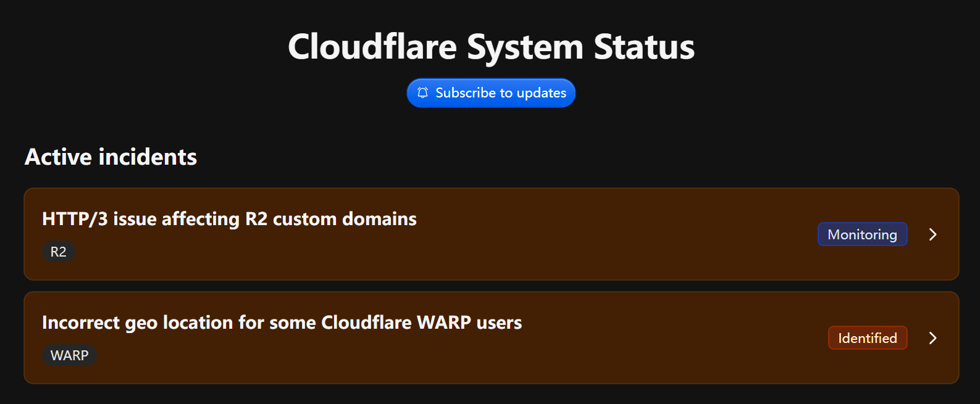Viewport: 980px width, 404px height.
Task: Select the WARP component tag
Action: 69,355
